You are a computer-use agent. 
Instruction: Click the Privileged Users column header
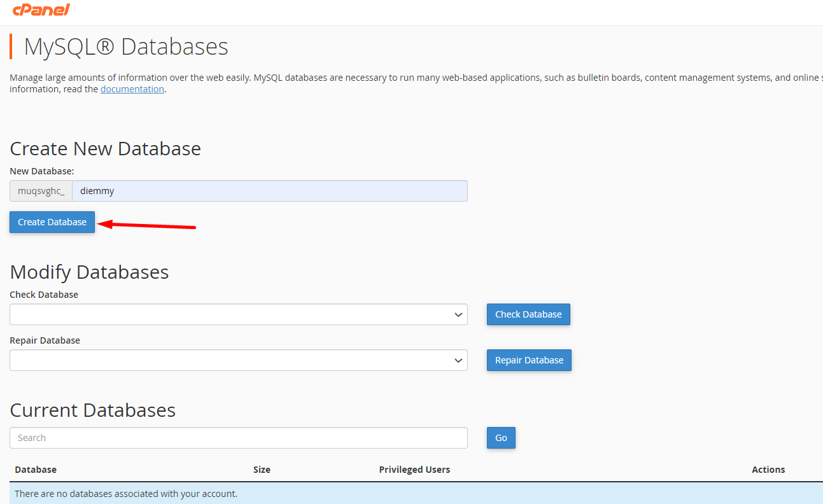tap(414, 470)
